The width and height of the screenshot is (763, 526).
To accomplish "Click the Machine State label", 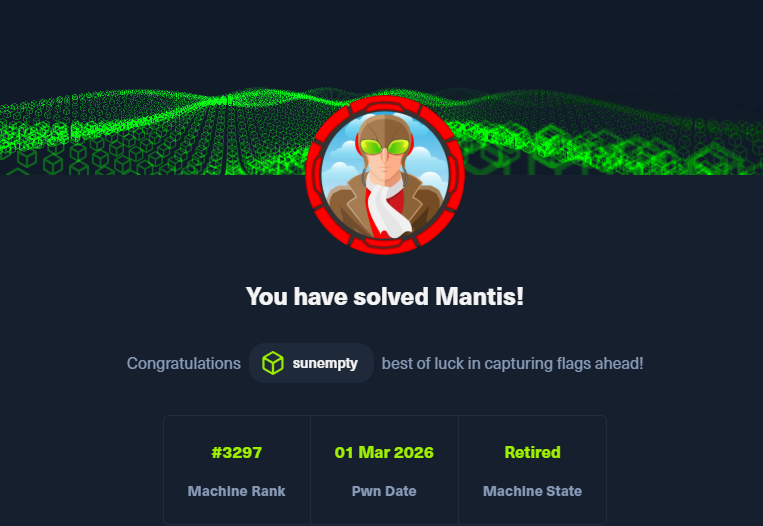I will 532,491.
